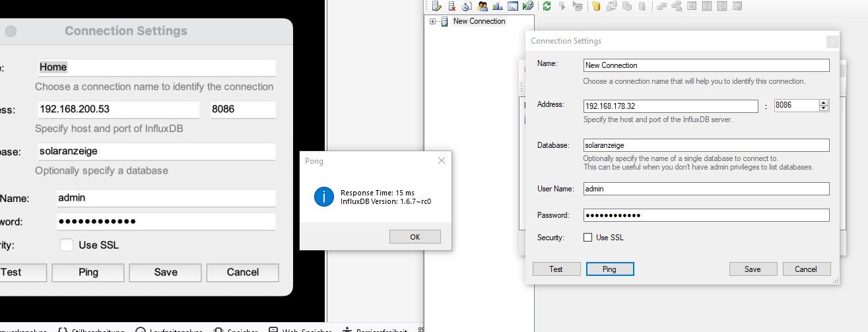The width and height of the screenshot is (868, 332).
Task: Expand the New Connection tree node
Action: pyautogui.click(x=433, y=22)
